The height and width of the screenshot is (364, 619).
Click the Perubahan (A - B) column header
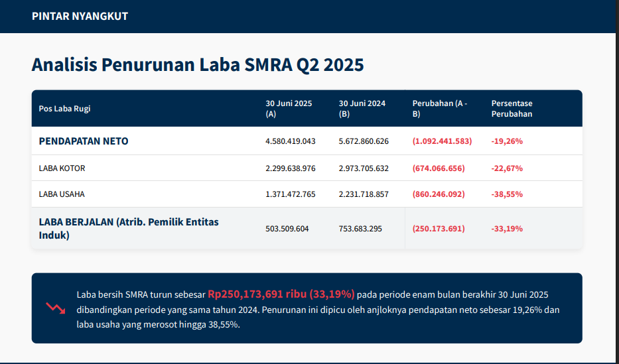point(440,109)
